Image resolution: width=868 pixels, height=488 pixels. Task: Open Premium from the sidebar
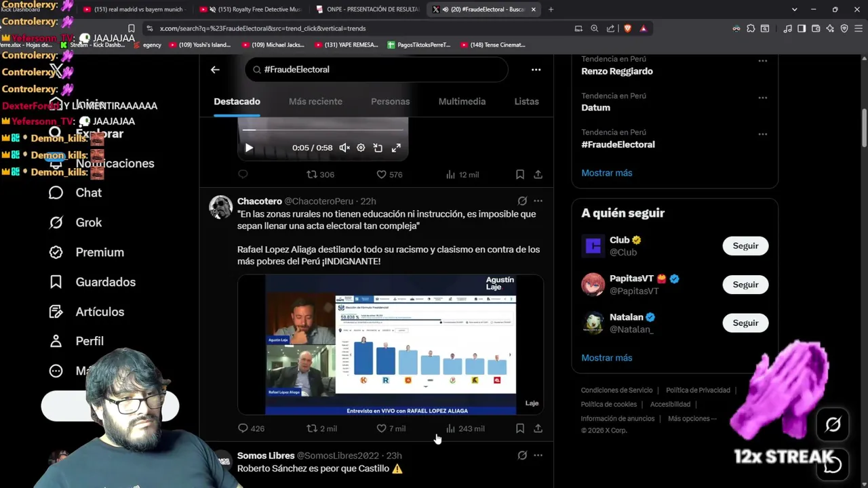86,252
